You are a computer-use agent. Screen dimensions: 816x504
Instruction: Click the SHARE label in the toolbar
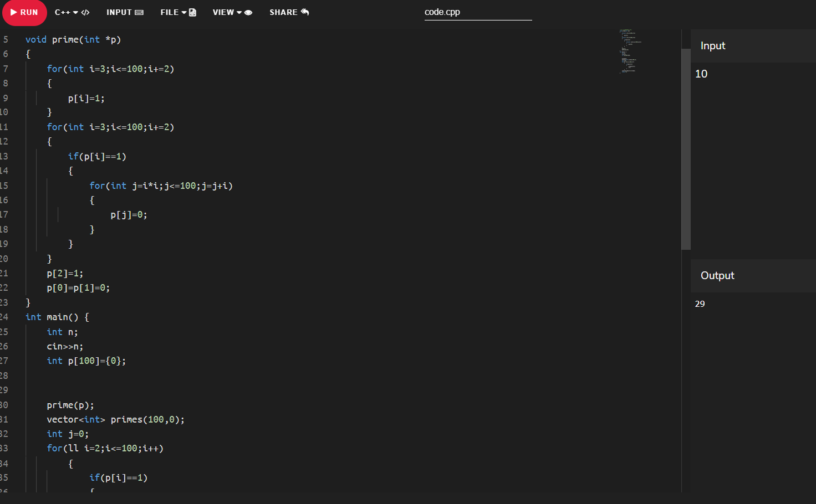point(283,12)
